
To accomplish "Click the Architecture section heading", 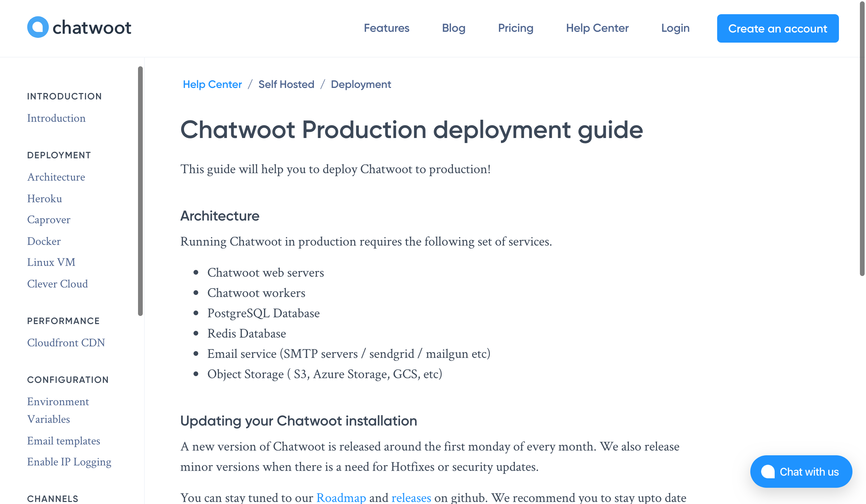I will tap(220, 216).
